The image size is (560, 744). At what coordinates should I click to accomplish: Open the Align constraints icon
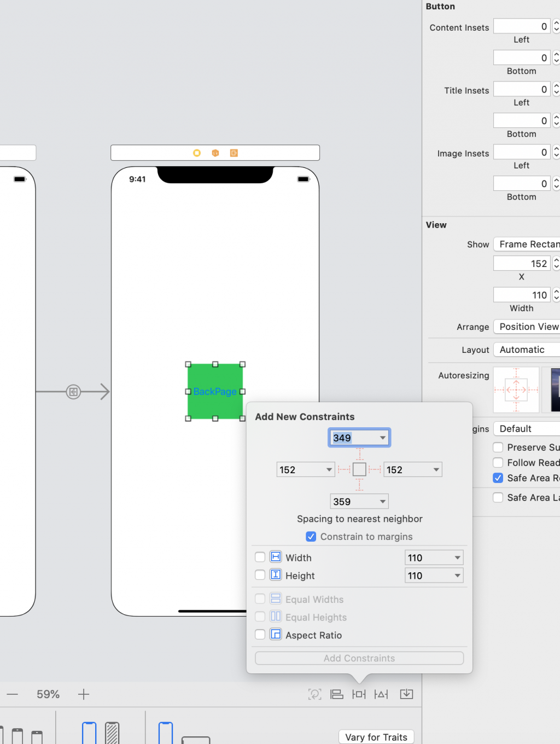[337, 694]
